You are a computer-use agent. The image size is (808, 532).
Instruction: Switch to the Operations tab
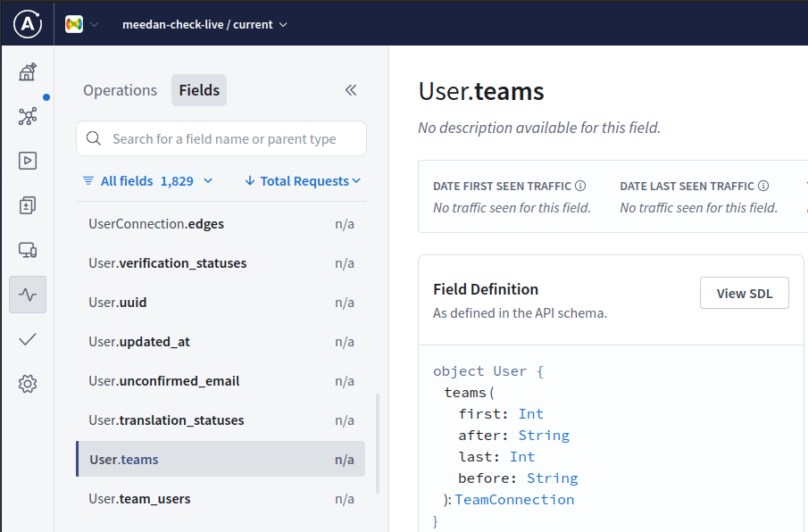click(x=120, y=90)
